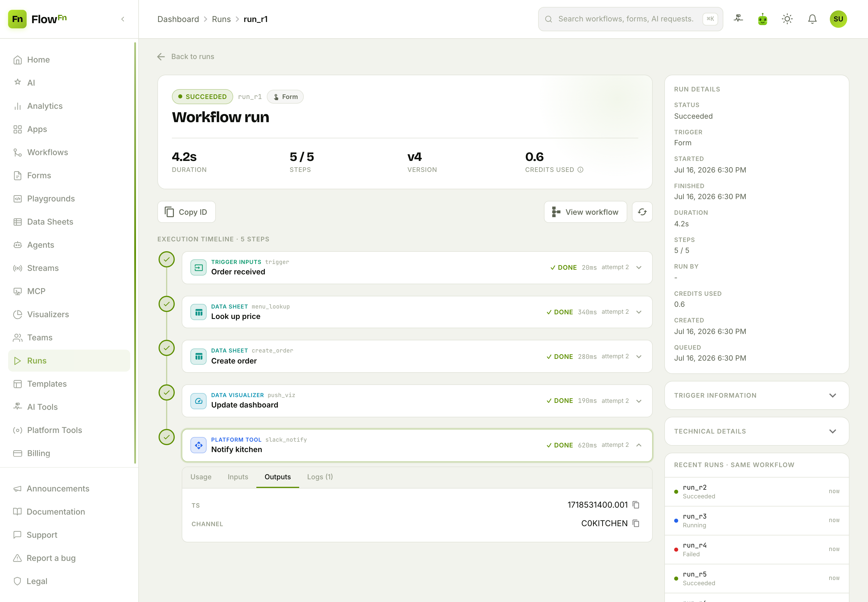This screenshot has width=868, height=602.
Task: Copy the TS output value
Action: (x=636, y=505)
